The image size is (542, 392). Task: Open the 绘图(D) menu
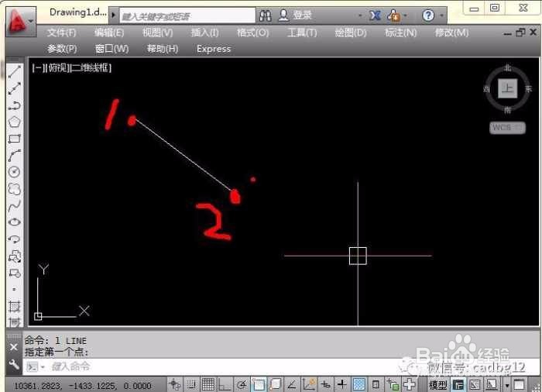click(x=351, y=33)
